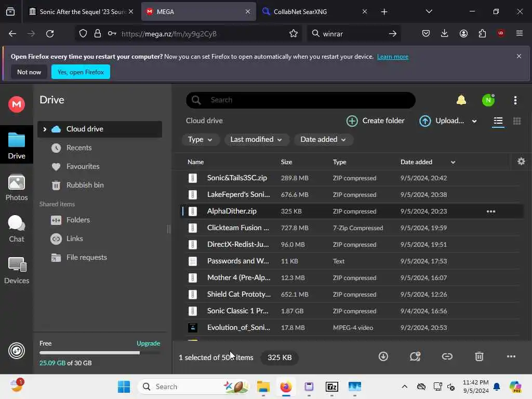Image resolution: width=532 pixels, height=399 pixels.
Task: Click the share to chat icon
Action: click(x=415, y=356)
